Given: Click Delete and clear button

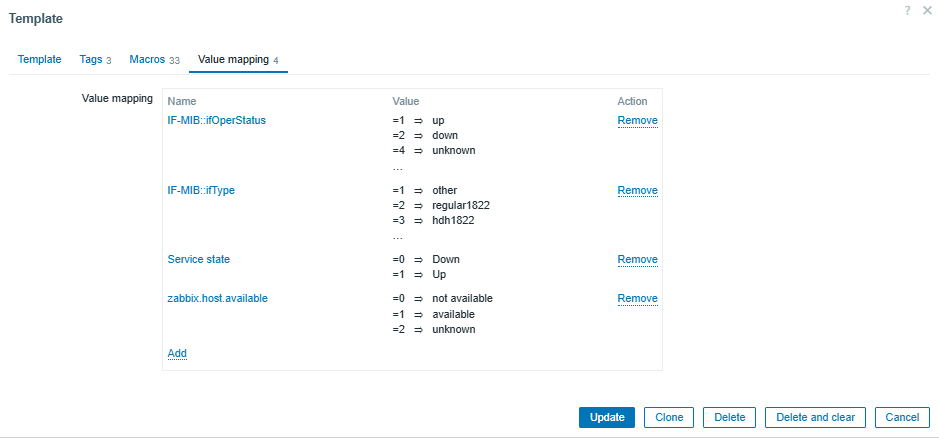Looking at the screenshot, I should point(816,418).
